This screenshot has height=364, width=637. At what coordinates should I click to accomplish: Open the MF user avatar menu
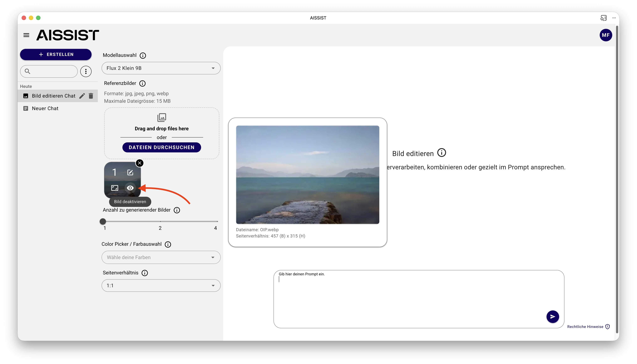coord(605,35)
